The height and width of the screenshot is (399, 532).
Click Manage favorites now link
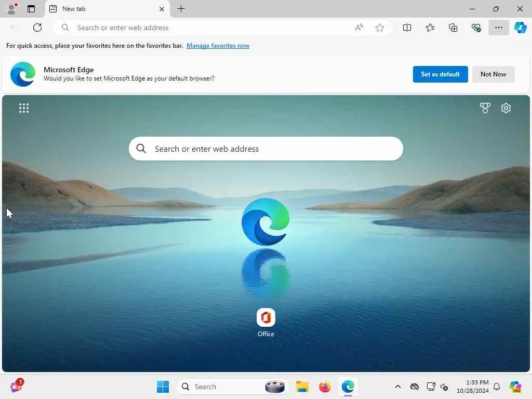tap(218, 46)
